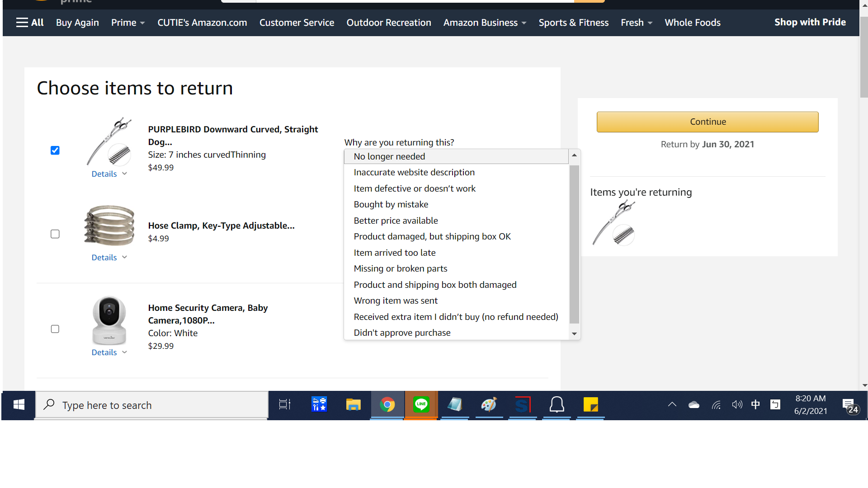Open the Action Center notifications icon
Image resolution: width=868 pixels, height=488 pixels.
click(850, 406)
